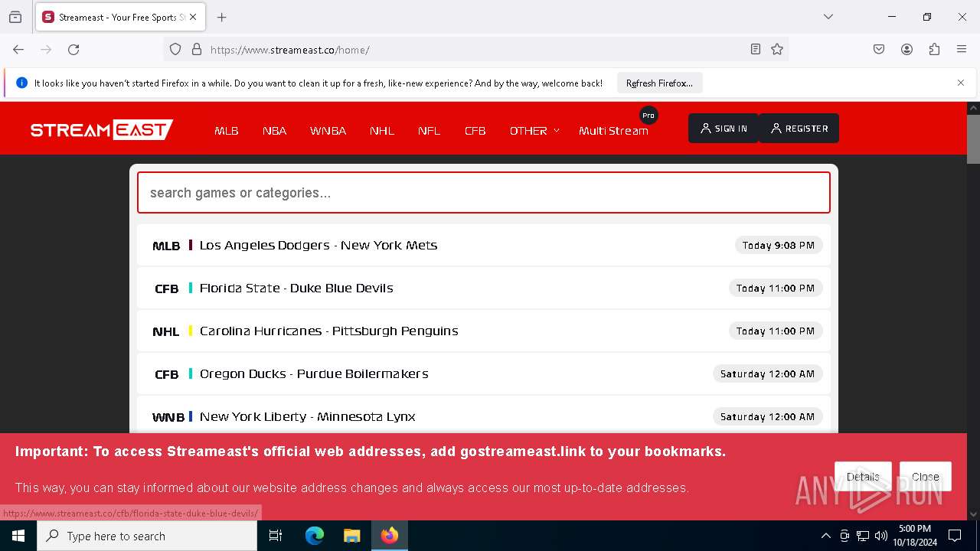Open the NHL category

click(382, 131)
